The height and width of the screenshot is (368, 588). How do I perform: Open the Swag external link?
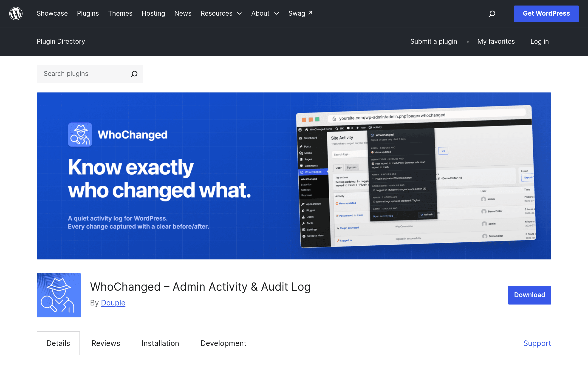300,13
